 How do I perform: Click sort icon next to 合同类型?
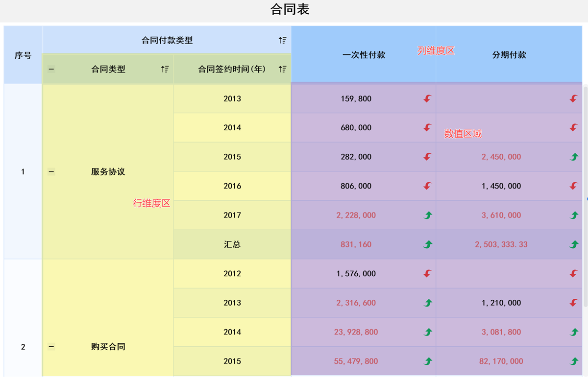165,69
